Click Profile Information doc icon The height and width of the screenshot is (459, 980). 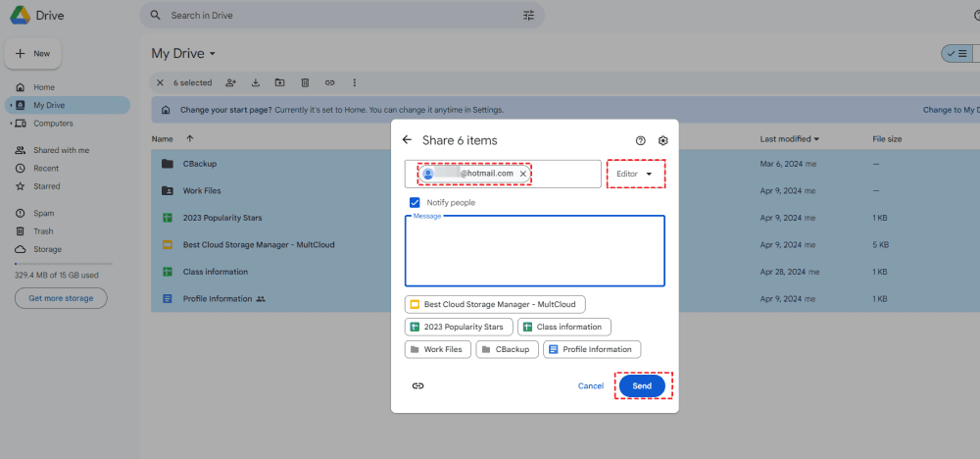tap(167, 299)
